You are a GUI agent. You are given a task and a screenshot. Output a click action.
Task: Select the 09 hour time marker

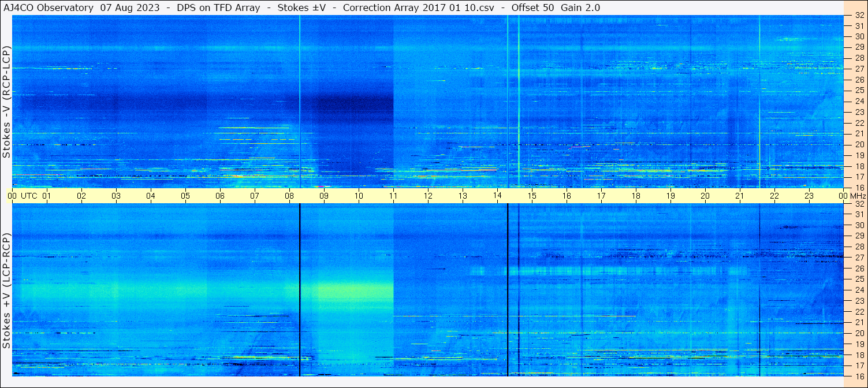coord(324,196)
